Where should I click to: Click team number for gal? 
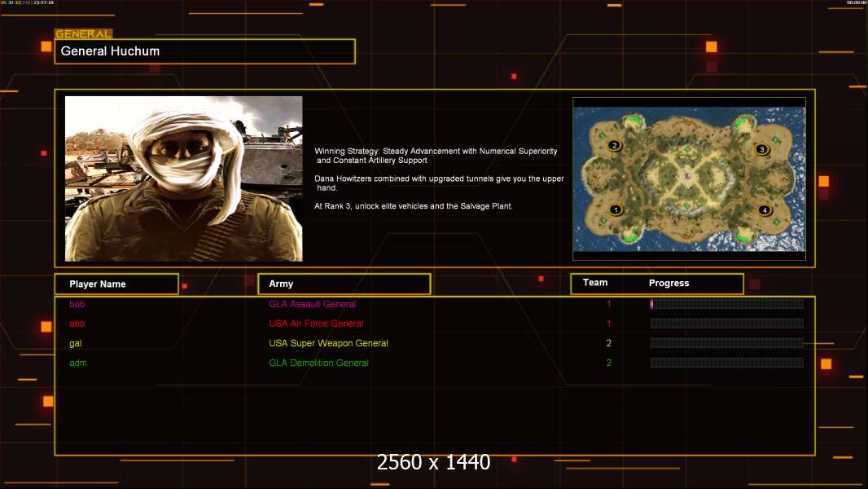[x=609, y=343]
